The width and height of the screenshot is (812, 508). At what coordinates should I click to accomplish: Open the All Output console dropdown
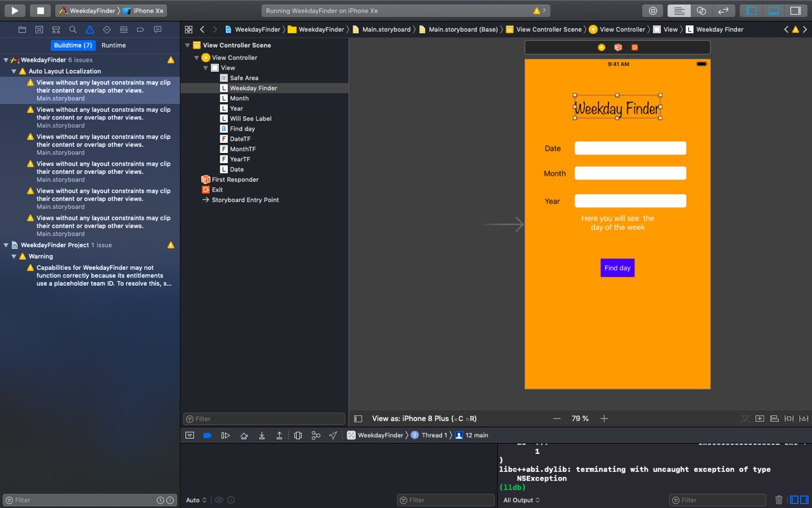[x=521, y=500]
